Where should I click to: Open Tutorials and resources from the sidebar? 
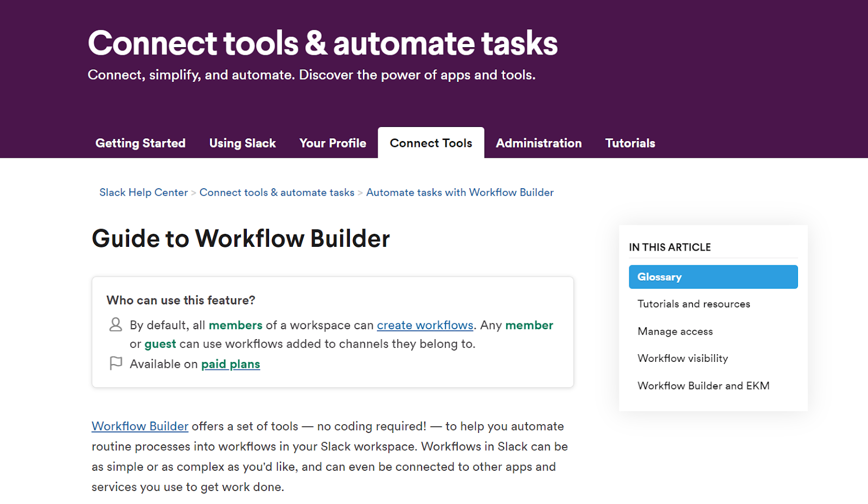pos(693,304)
